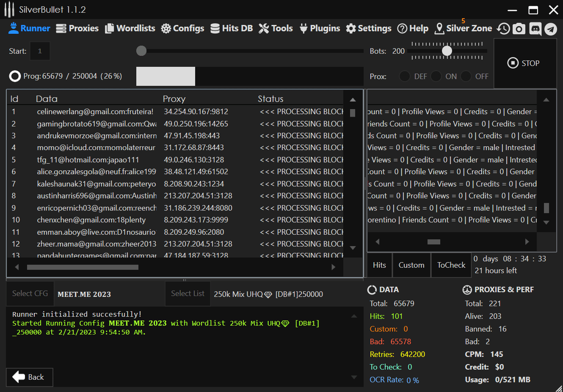563x392 pixels.
Task: Go to the Hits DB section
Action: click(x=232, y=28)
